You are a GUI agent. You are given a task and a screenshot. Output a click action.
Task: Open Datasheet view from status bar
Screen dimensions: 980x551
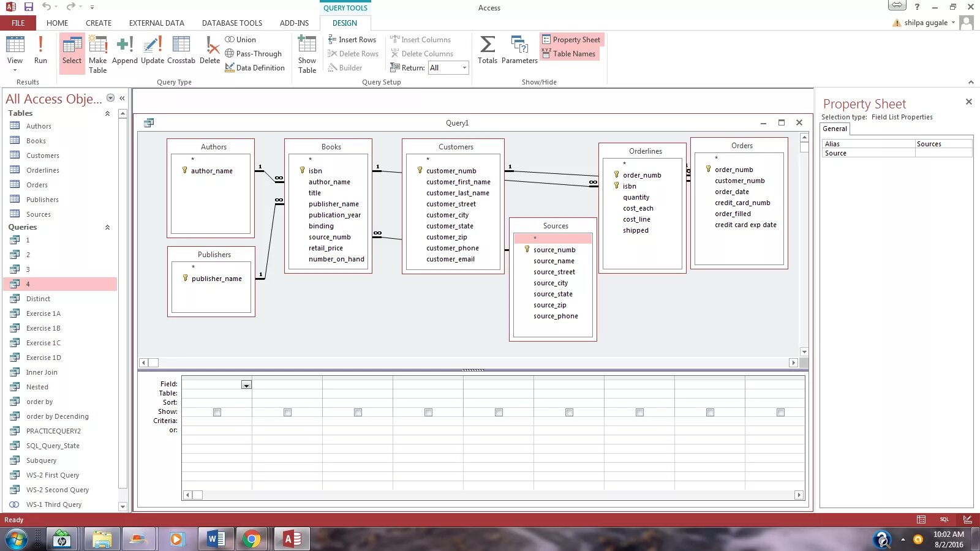pyautogui.click(x=921, y=519)
